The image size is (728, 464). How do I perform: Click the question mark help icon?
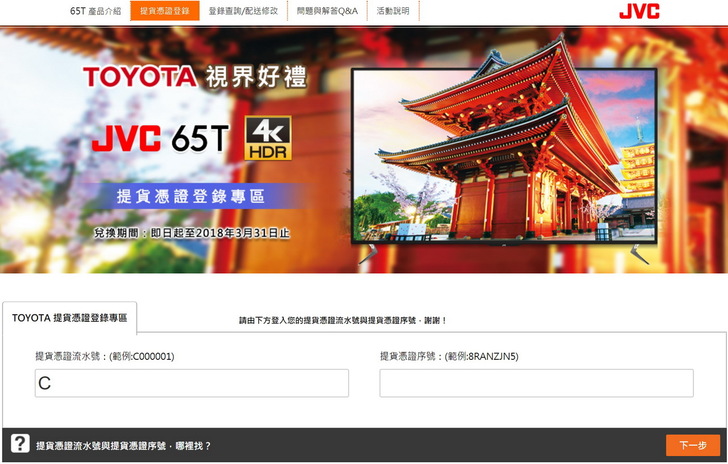[20, 444]
